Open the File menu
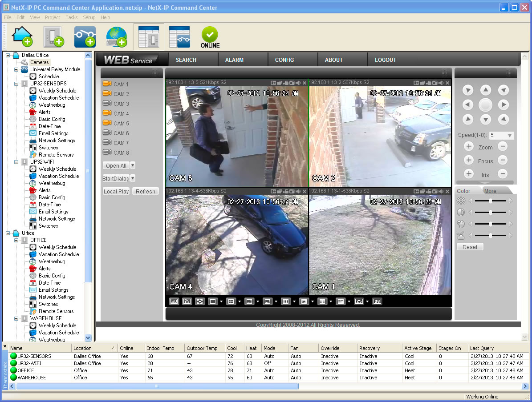Viewport: 532px width, 402px height. 8,17
